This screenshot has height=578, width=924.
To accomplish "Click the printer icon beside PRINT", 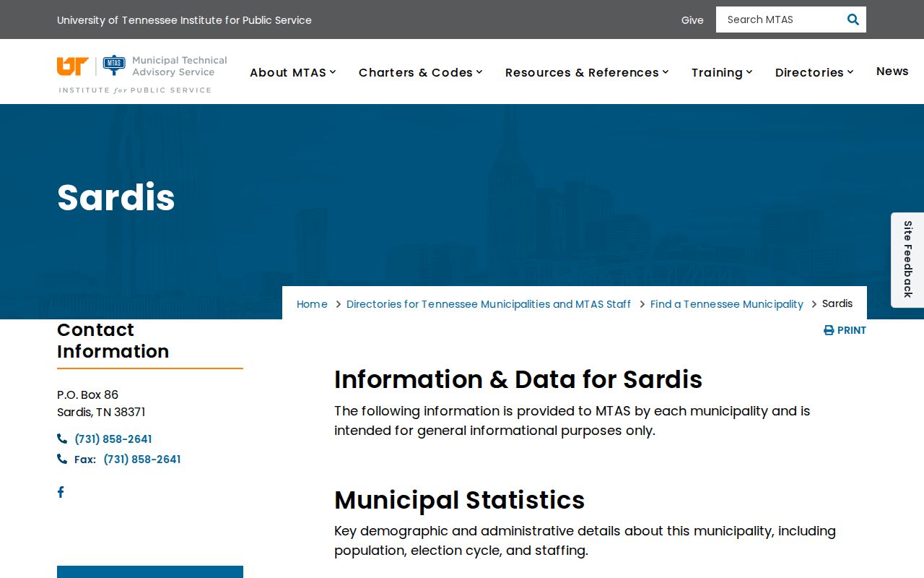I will 829,330.
